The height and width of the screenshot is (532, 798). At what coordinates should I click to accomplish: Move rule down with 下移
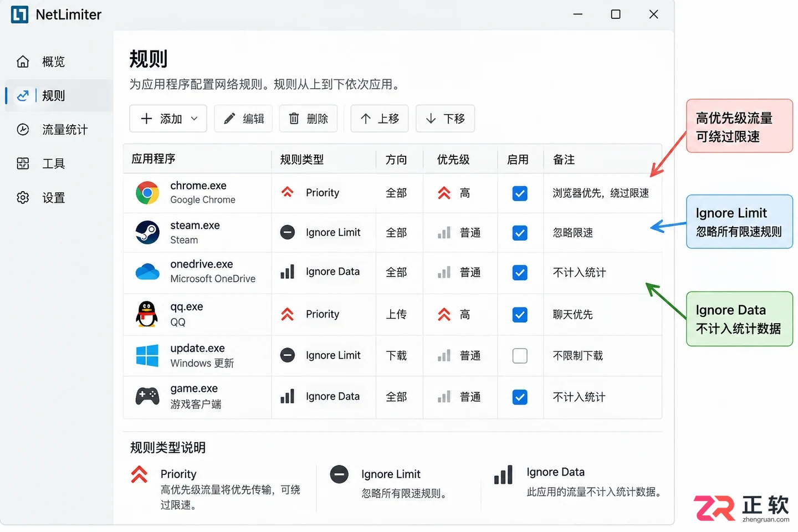445,119
